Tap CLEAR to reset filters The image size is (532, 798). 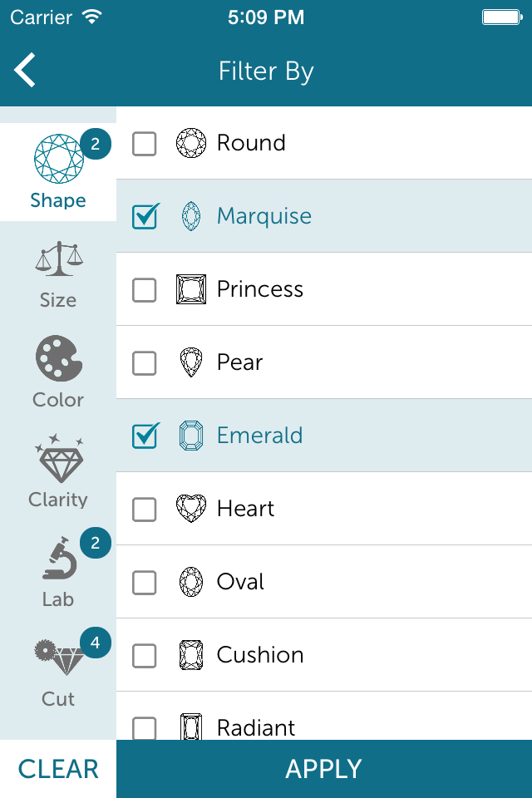[58, 769]
